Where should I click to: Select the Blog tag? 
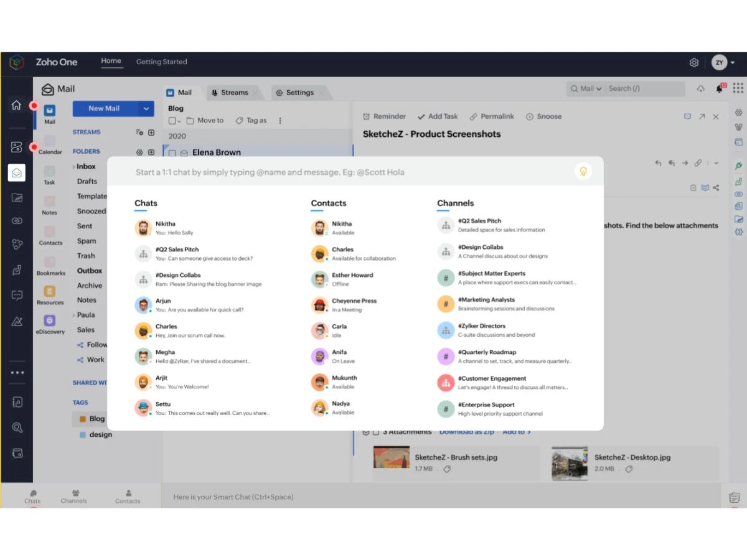coord(92,419)
